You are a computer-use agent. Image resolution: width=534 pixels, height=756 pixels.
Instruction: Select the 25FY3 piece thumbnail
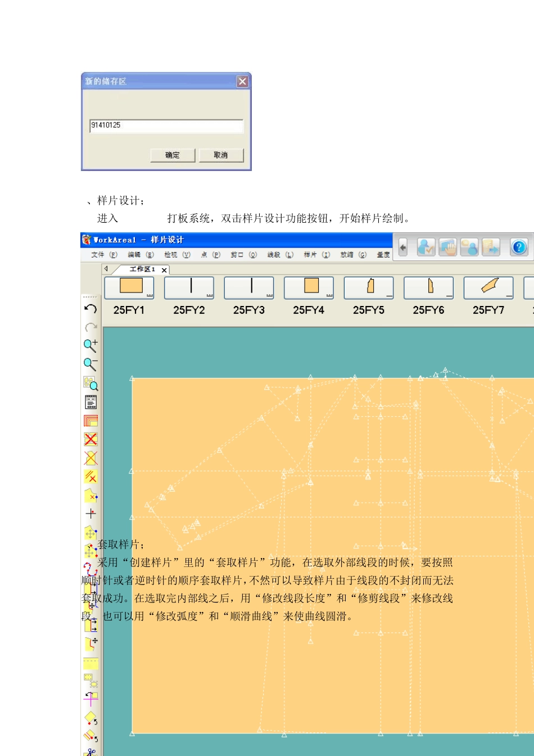tap(249, 288)
